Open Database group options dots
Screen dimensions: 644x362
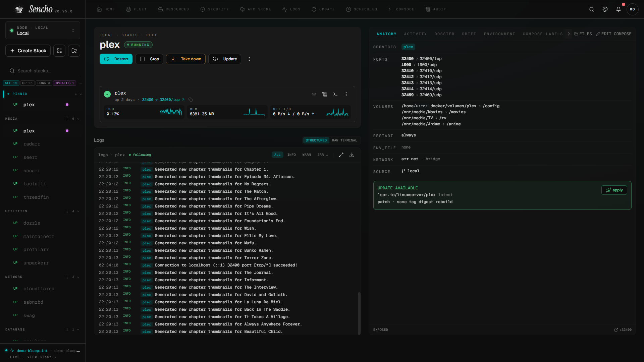coord(67,329)
